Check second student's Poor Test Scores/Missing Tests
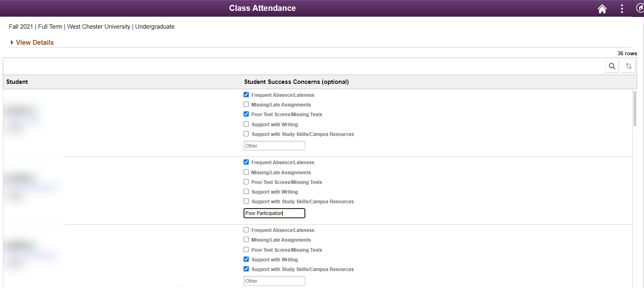 coord(246,182)
